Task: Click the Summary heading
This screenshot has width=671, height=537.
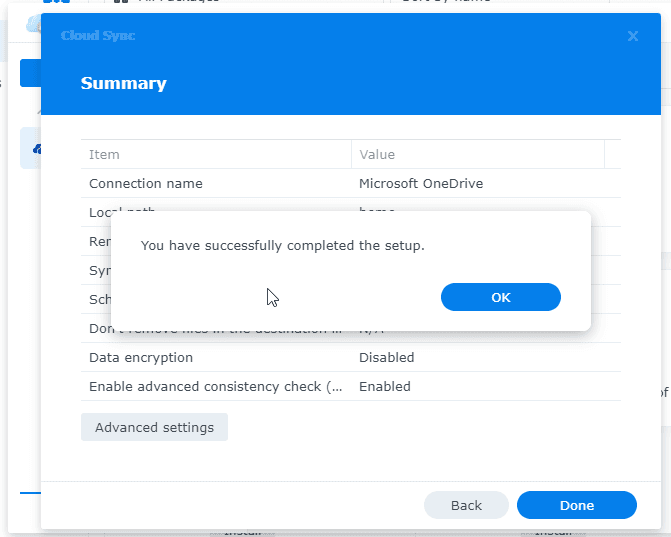Action: click(x=123, y=83)
